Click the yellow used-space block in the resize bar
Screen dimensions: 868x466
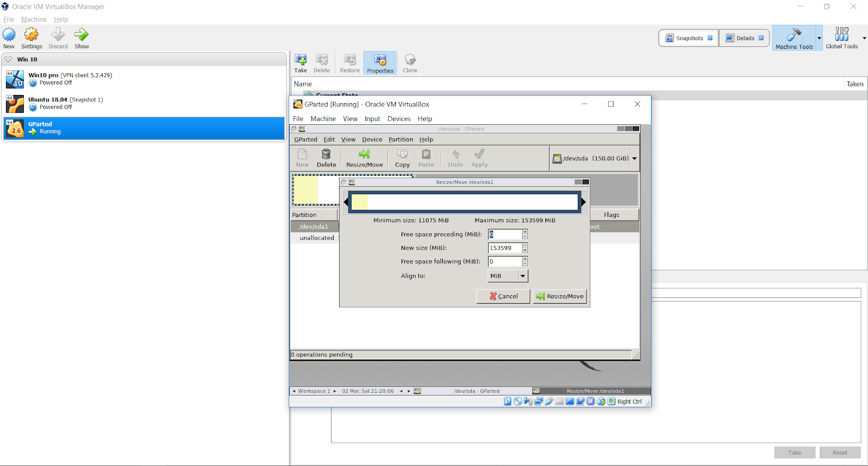[360, 202]
